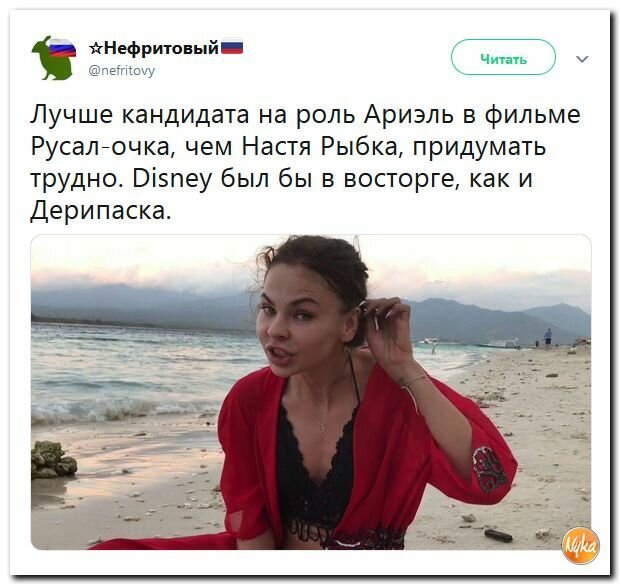Click the tweet text mentioning Disney

click(x=305, y=162)
